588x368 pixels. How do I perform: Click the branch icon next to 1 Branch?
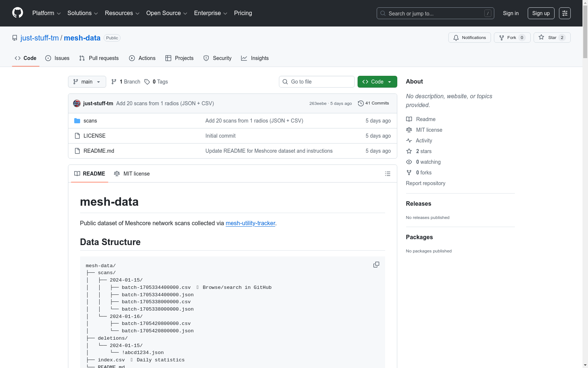114,82
